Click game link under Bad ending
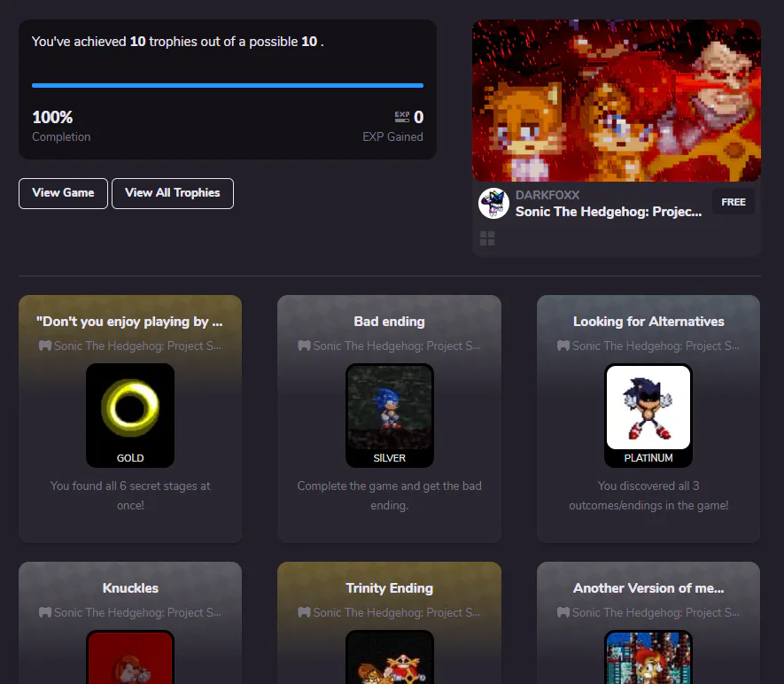Viewport: 784px width, 684px height. pyautogui.click(x=397, y=346)
